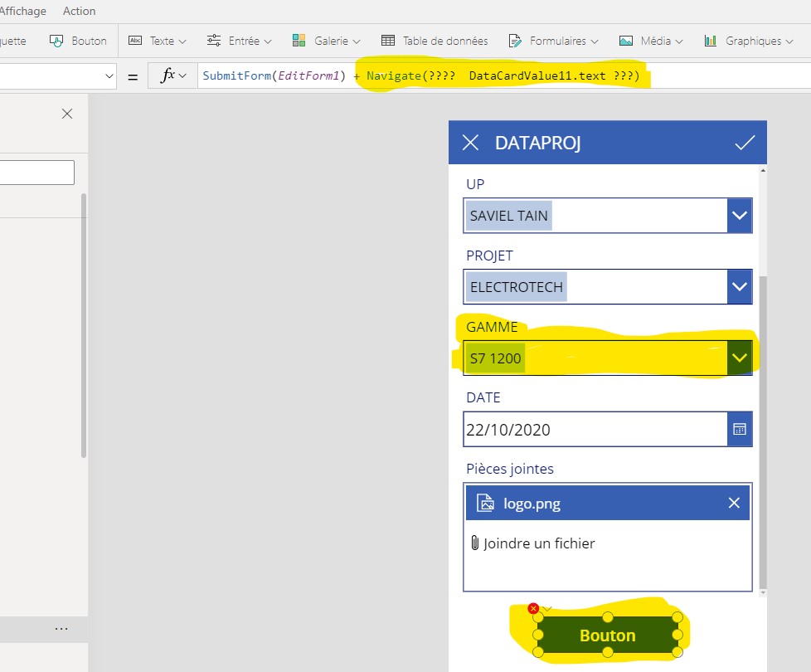Open the Graphiques chart menu
The width and height of the screenshot is (811, 672).
748,41
